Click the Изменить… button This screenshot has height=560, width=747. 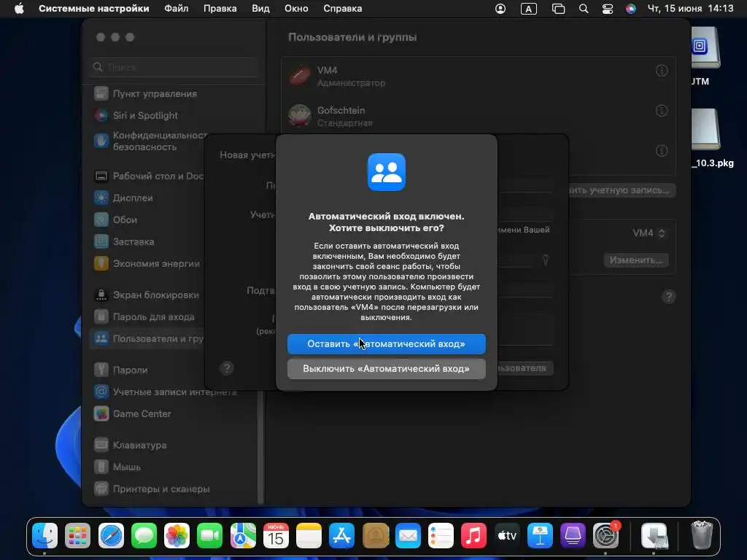pos(636,260)
